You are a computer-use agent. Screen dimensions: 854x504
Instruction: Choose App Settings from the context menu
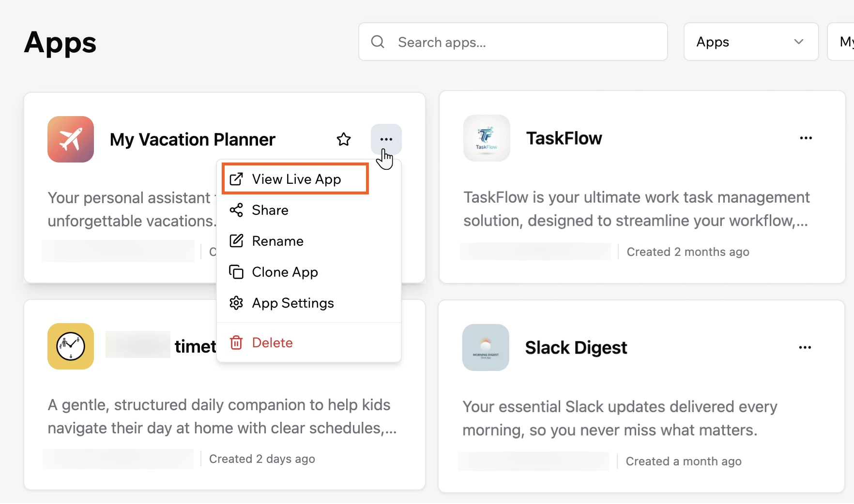[x=292, y=303]
